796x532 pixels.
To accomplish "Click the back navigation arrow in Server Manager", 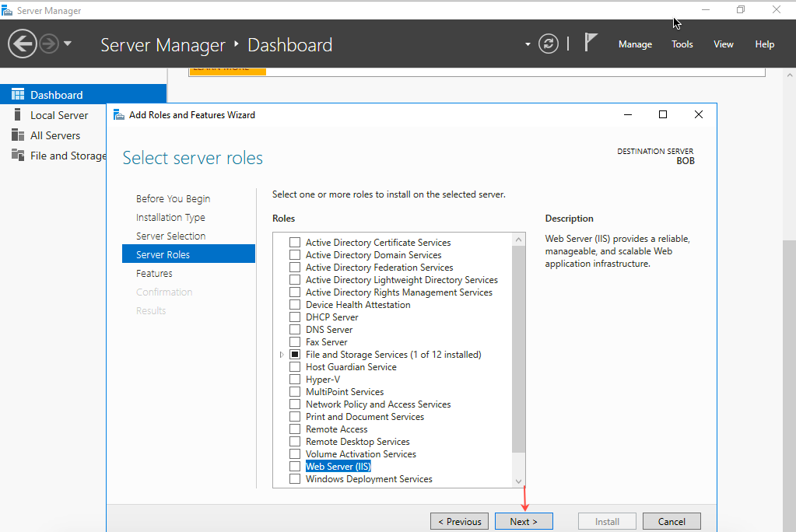I will 23,44.
